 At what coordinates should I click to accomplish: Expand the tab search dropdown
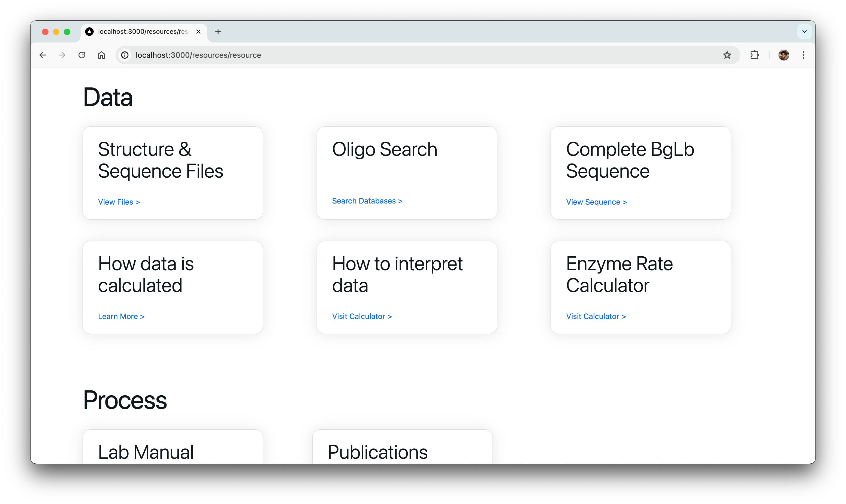pyautogui.click(x=804, y=32)
